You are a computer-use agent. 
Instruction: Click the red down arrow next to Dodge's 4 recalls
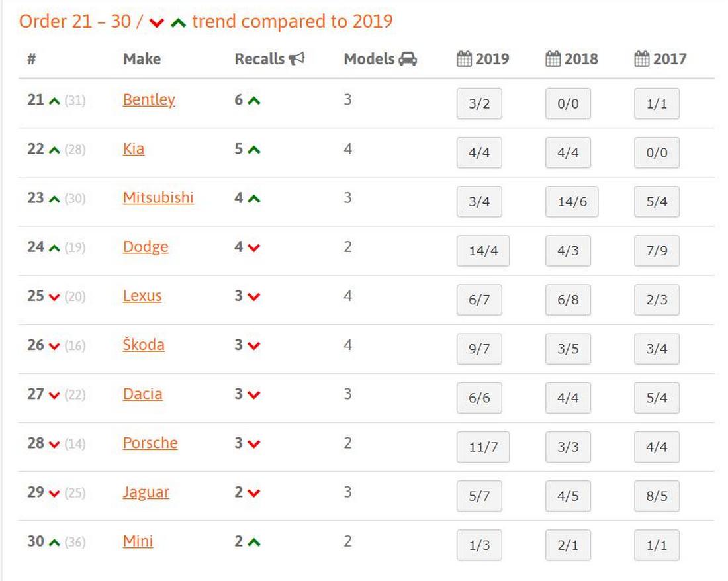pyautogui.click(x=254, y=248)
